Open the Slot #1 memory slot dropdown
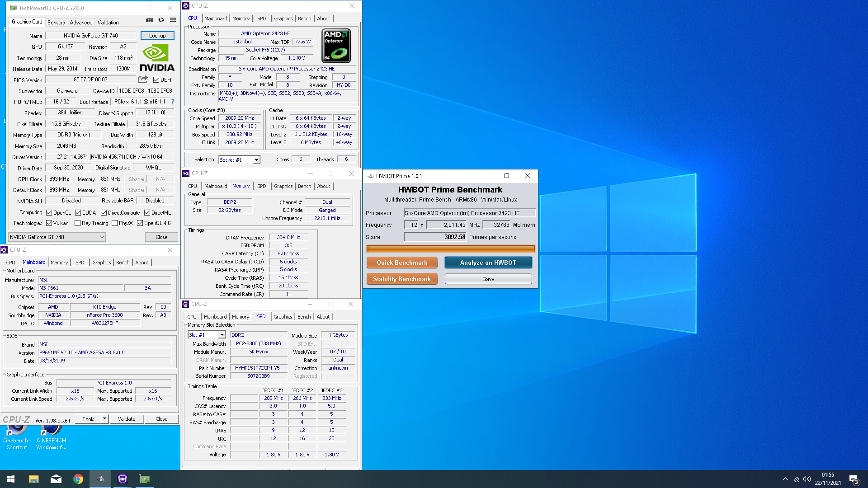868x488 pixels. tap(207, 335)
